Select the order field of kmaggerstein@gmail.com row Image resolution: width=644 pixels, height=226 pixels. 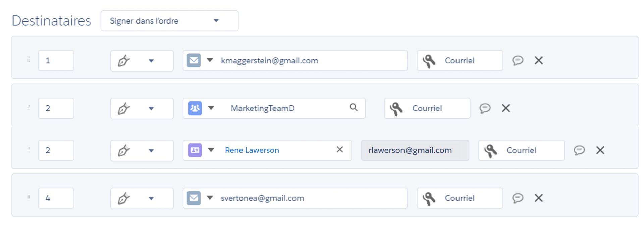(56, 60)
